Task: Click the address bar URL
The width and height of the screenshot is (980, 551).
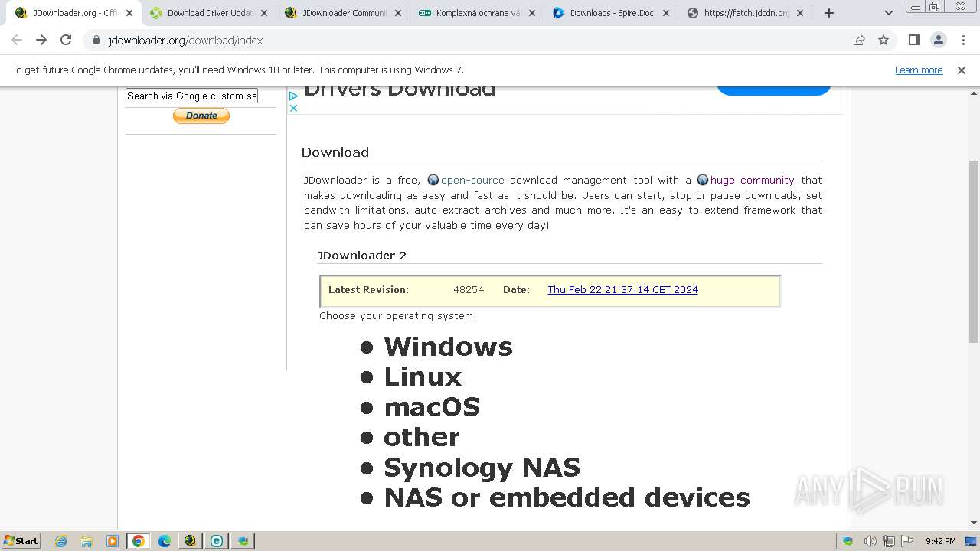Action: click(185, 40)
